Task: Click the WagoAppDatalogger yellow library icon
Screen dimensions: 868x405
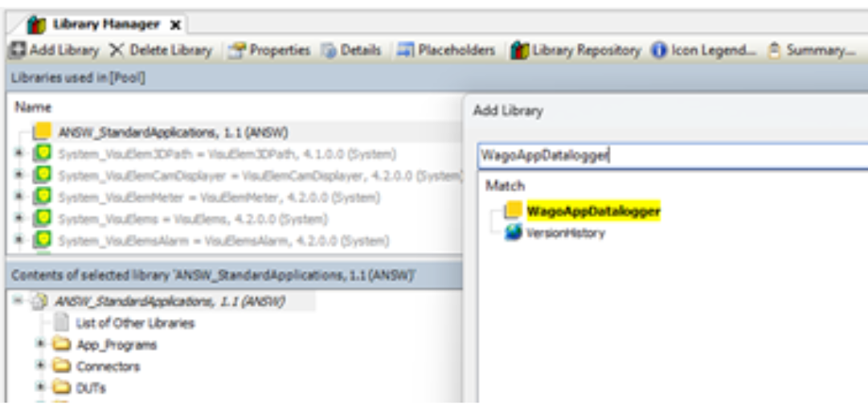Action: coord(514,211)
